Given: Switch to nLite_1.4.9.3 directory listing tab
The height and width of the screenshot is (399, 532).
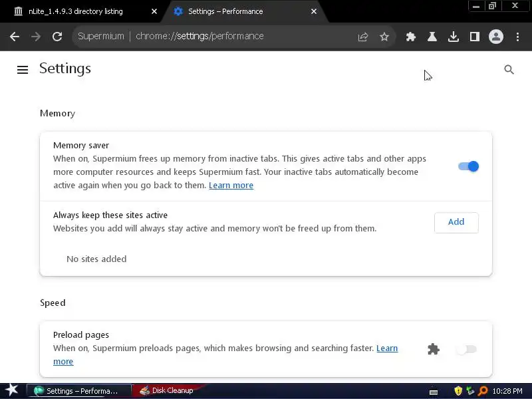Looking at the screenshot, I should coord(76,11).
